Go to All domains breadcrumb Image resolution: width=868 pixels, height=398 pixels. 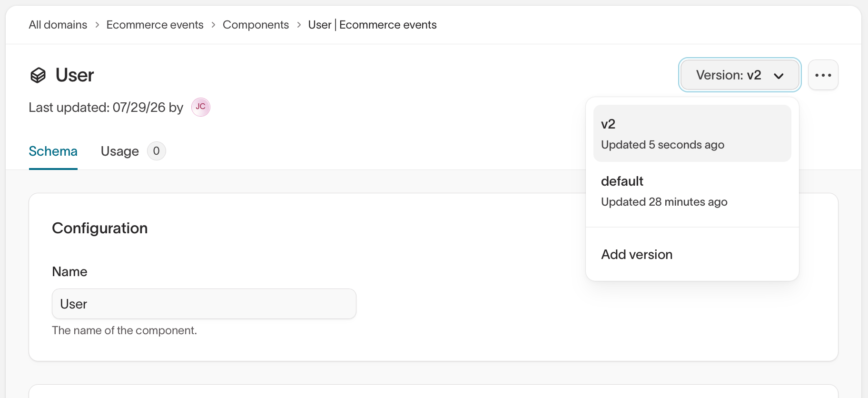tap(58, 25)
